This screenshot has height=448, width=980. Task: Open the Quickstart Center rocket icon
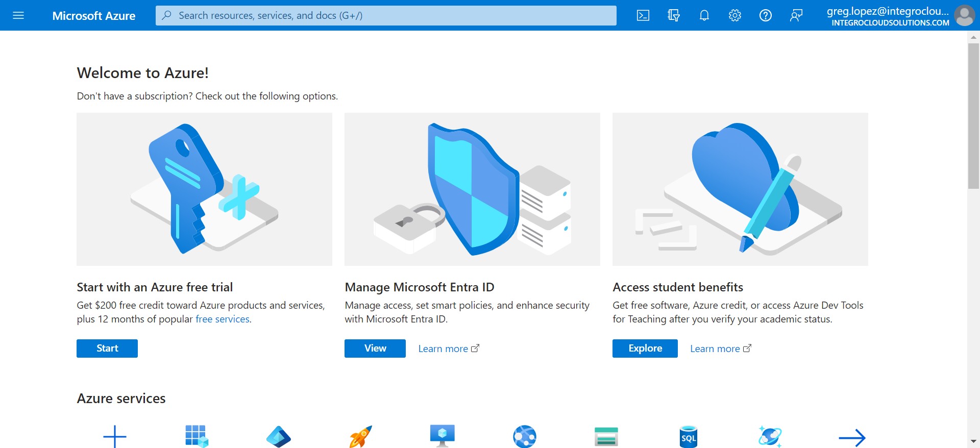(361, 436)
